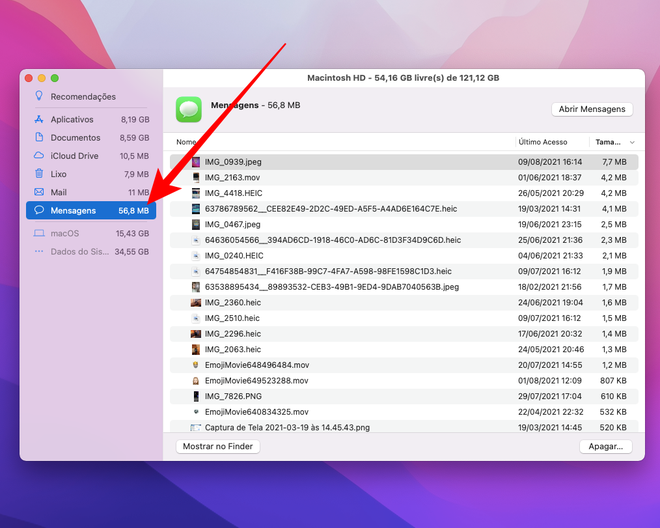Sort by the Nome column header

pos(186,142)
